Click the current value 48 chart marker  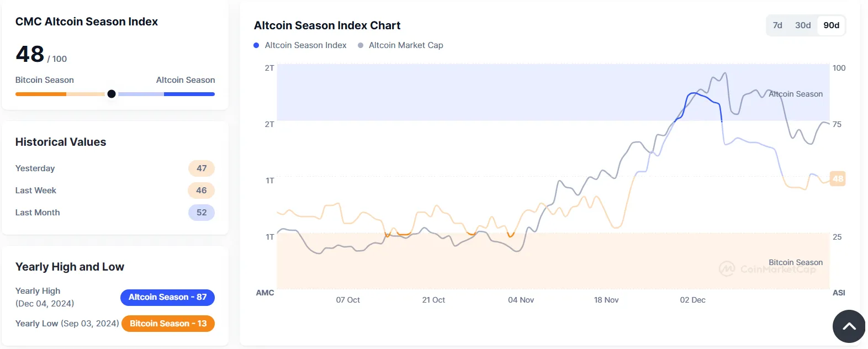click(x=838, y=178)
